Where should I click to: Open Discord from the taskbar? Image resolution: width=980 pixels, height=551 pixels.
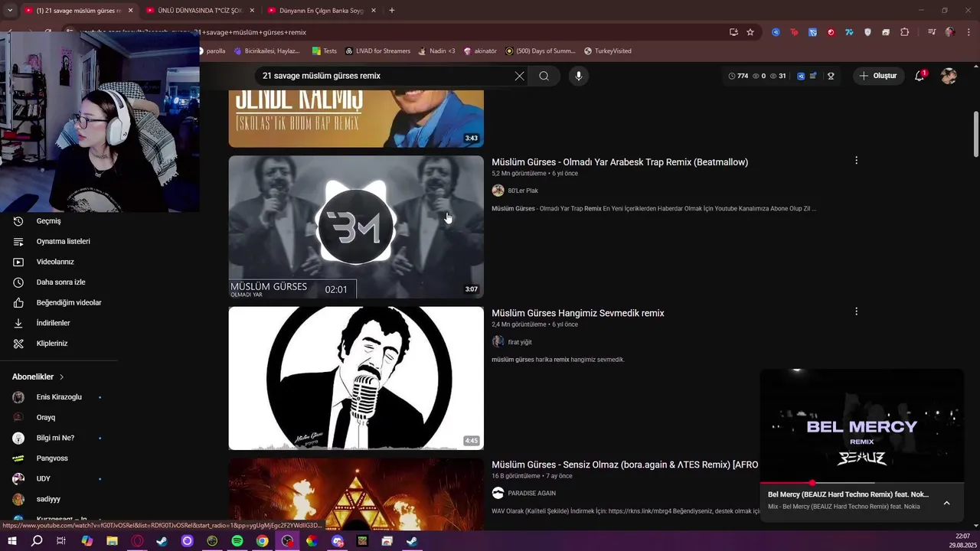click(x=338, y=541)
